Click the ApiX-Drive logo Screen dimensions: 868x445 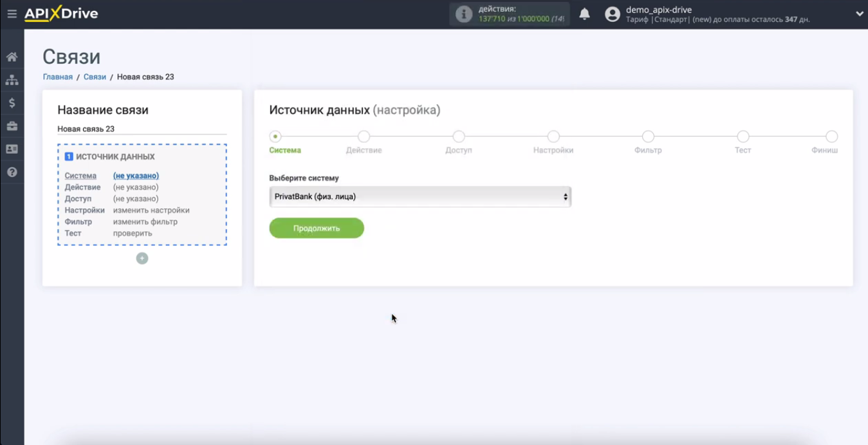tap(61, 14)
